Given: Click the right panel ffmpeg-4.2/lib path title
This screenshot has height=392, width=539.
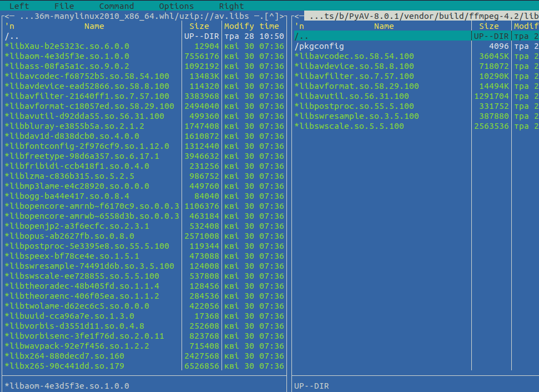Looking at the screenshot, I should click(x=422, y=16).
